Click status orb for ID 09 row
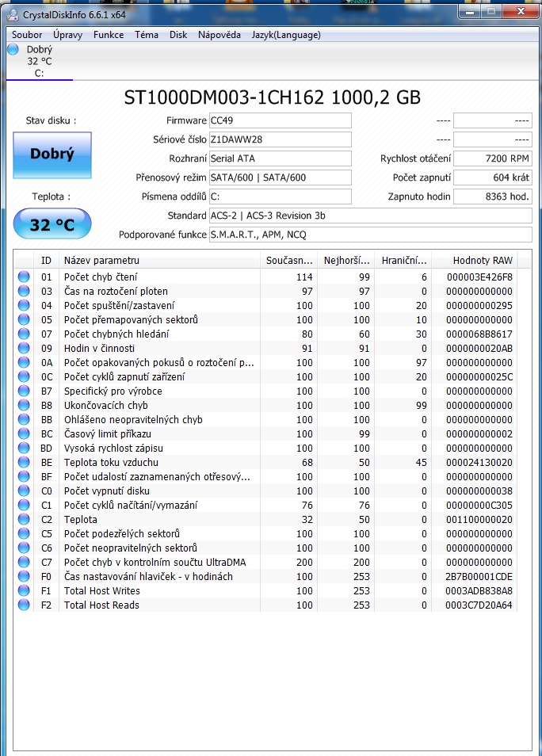 click(x=24, y=348)
